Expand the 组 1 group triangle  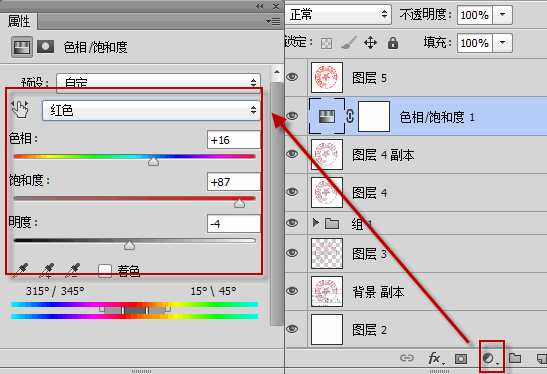pyautogui.click(x=316, y=223)
